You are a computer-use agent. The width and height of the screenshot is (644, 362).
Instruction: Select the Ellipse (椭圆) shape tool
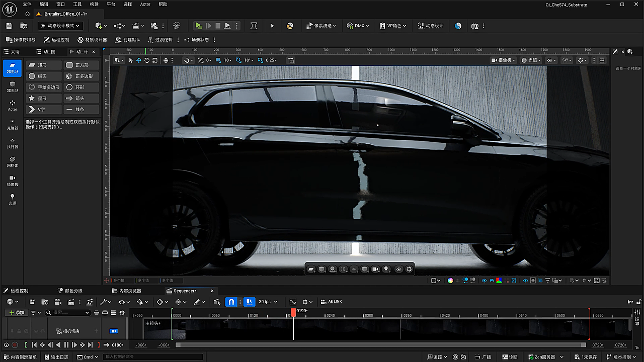point(43,76)
